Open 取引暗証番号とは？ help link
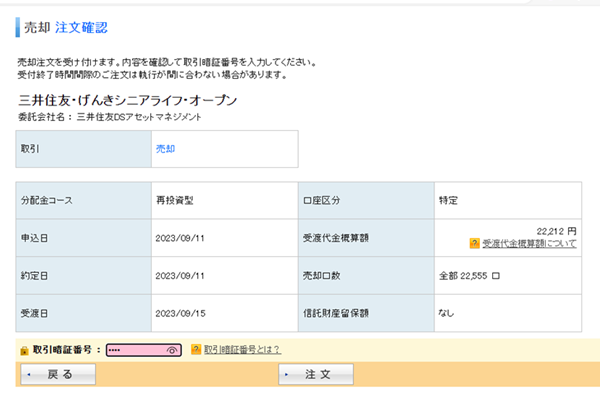This screenshot has height=400, width=600. [x=242, y=349]
